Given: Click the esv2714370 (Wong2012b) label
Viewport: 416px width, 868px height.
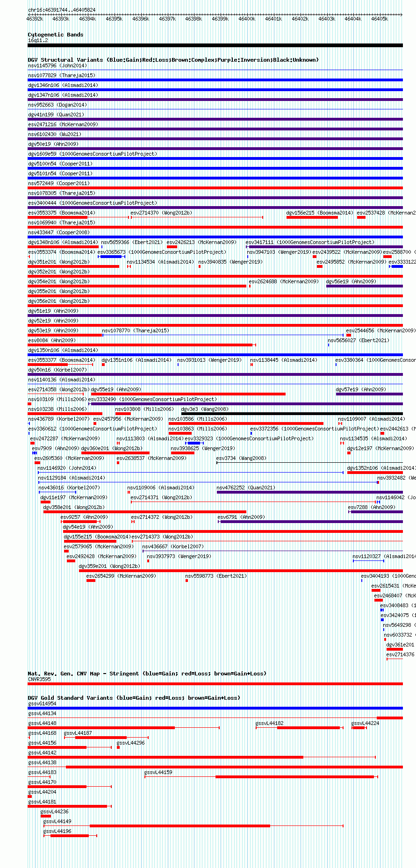Looking at the screenshot, I should (161, 213).
